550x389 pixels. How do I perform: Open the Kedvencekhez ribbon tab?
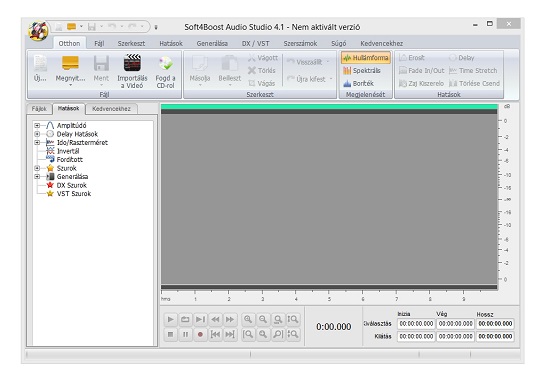pyautogui.click(x=382, y=43)
